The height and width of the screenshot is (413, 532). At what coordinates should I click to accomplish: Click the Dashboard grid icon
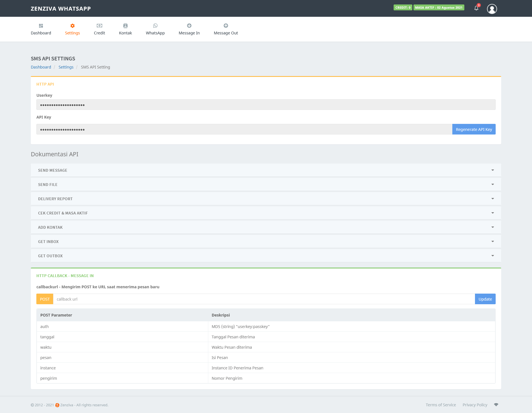click(x=41, y=26)
